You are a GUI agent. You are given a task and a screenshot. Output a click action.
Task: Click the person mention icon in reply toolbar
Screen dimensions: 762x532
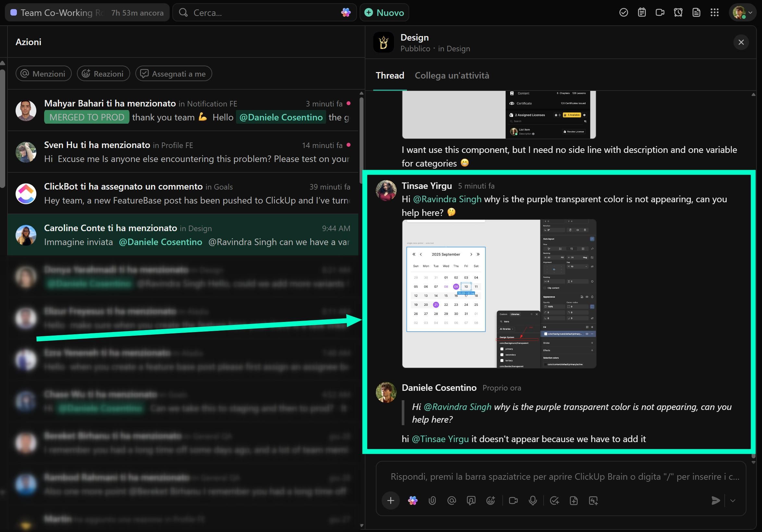coord(471,501)
